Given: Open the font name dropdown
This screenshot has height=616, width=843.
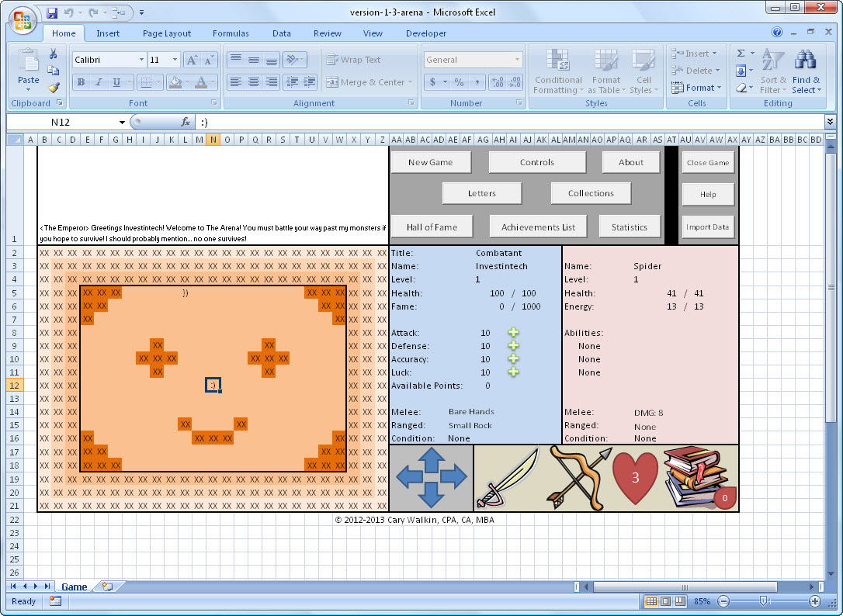Looking at the screenshot, I should (141, 60).
